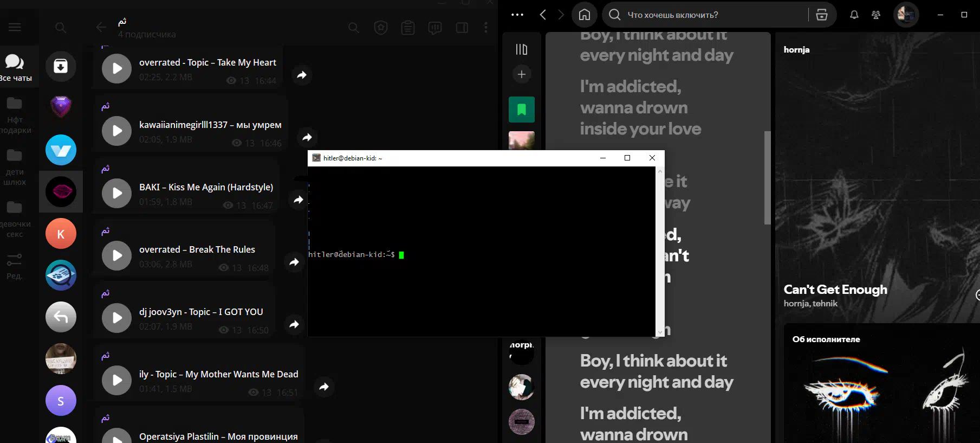Image resolution: width=980 pixels, height=443 pixels.
Task: Play 'overrated - Topic – Take My Heart'
Action: (117, 68)
